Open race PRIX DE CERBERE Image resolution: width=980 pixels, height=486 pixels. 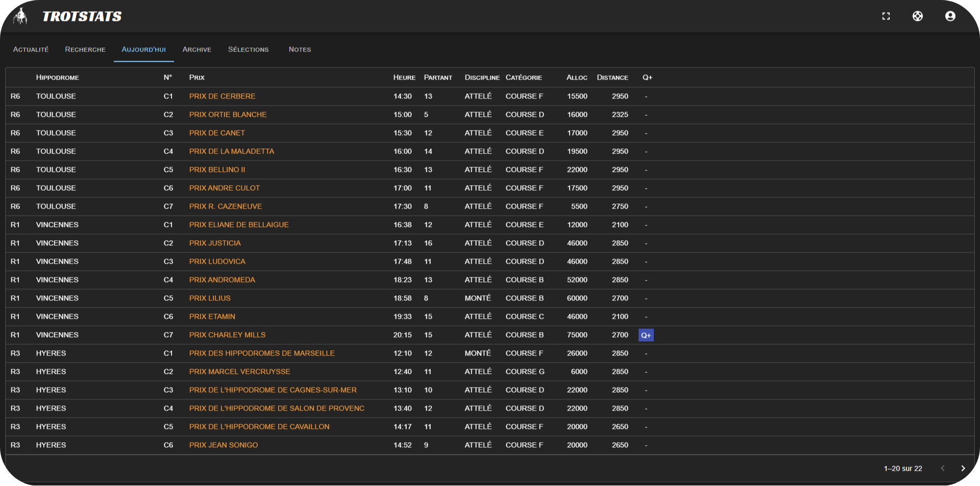[222, 96]
